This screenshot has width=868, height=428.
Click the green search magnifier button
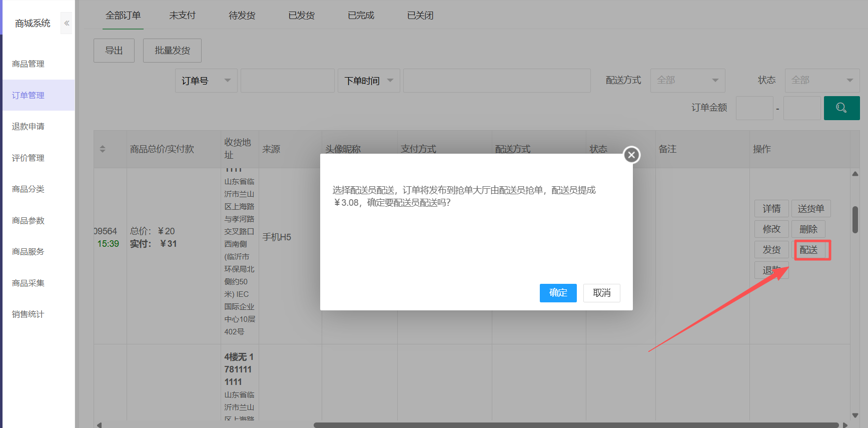coord(841,108)
